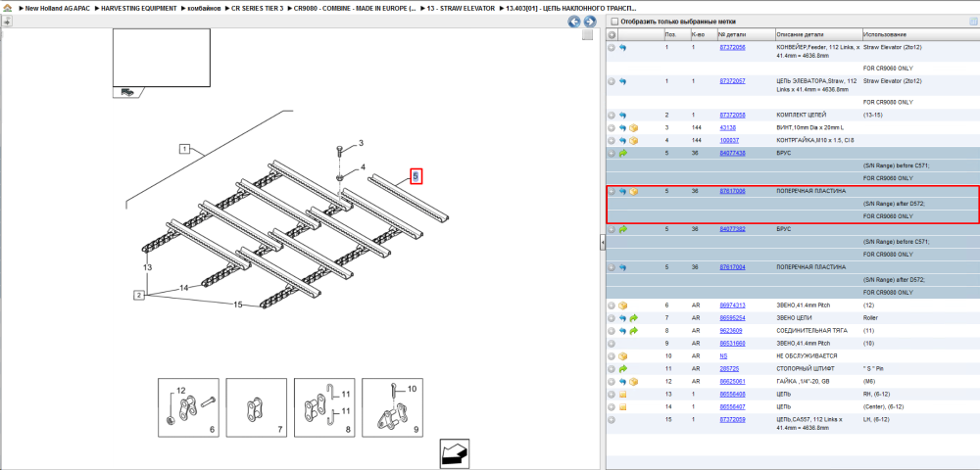Click package box icon for part 100037
Screen dimensions: 980x470
(x=633, y=140)
